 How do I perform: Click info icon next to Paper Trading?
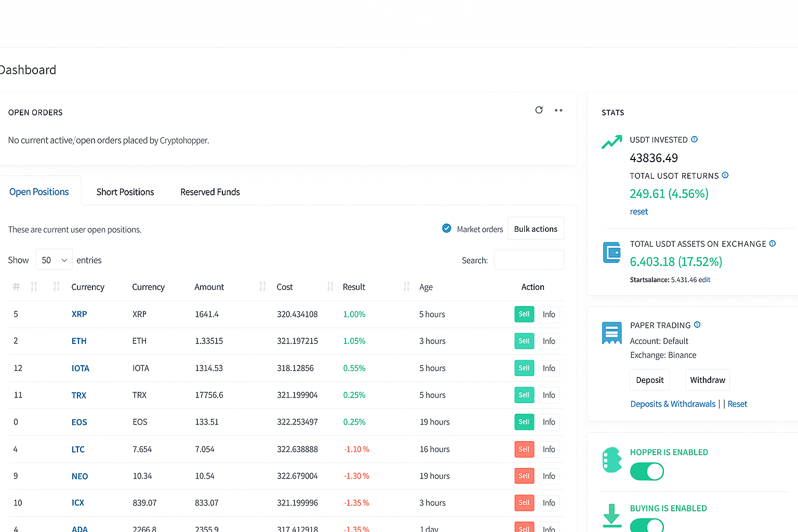(x=697, y=325)
